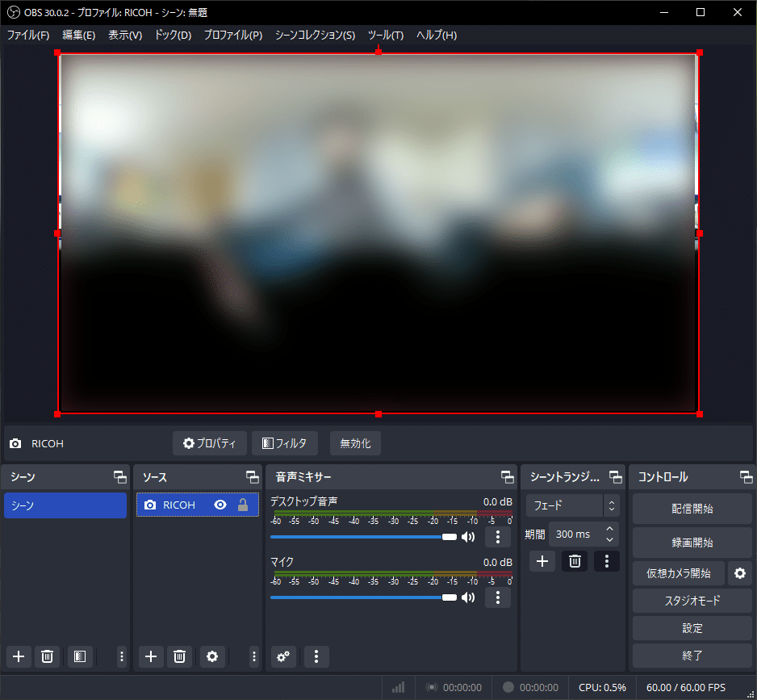Click the CPU: 0.5% status text

[x=602, y=687]
